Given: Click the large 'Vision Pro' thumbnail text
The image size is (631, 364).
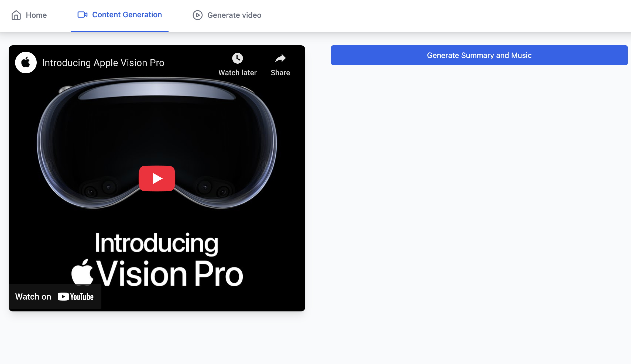Looking at the screenshot, I should pos(170,274).
